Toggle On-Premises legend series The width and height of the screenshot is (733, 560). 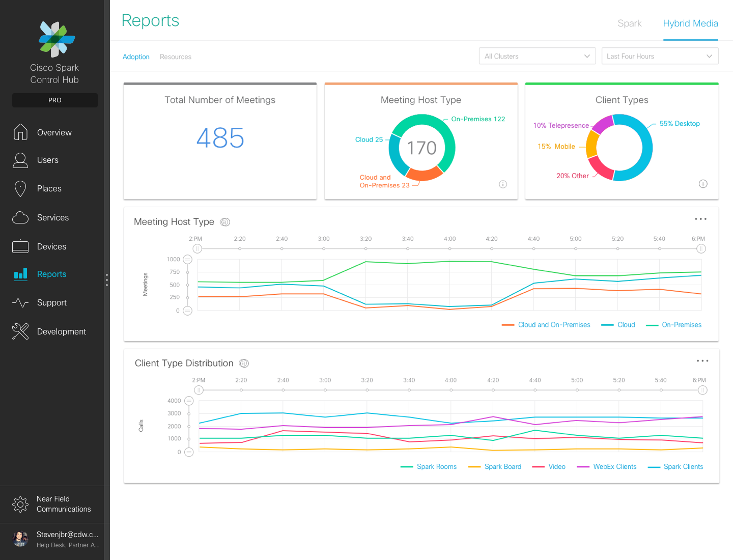[x=673, y=325]
